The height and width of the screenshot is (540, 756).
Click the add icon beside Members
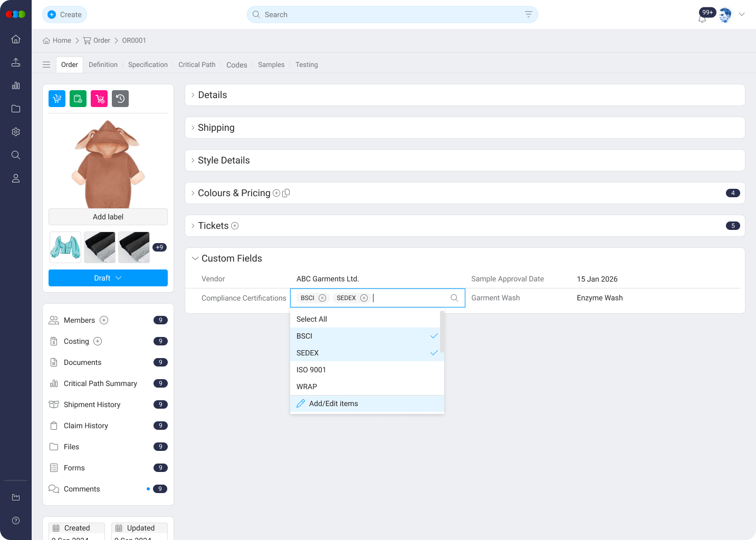click(x=104, y=320)
